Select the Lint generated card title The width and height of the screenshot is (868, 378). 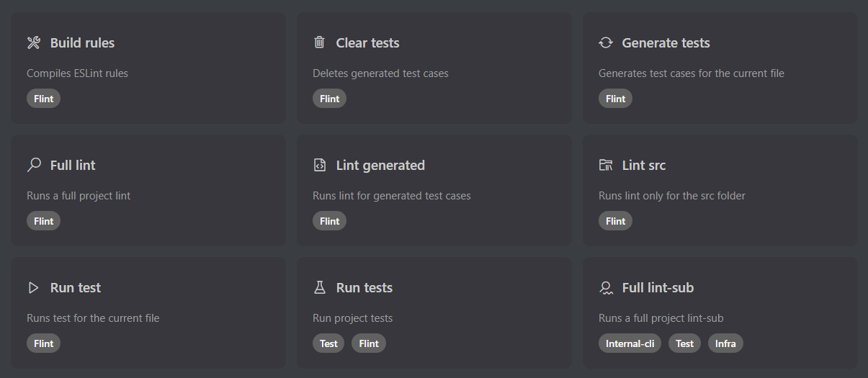380,166
